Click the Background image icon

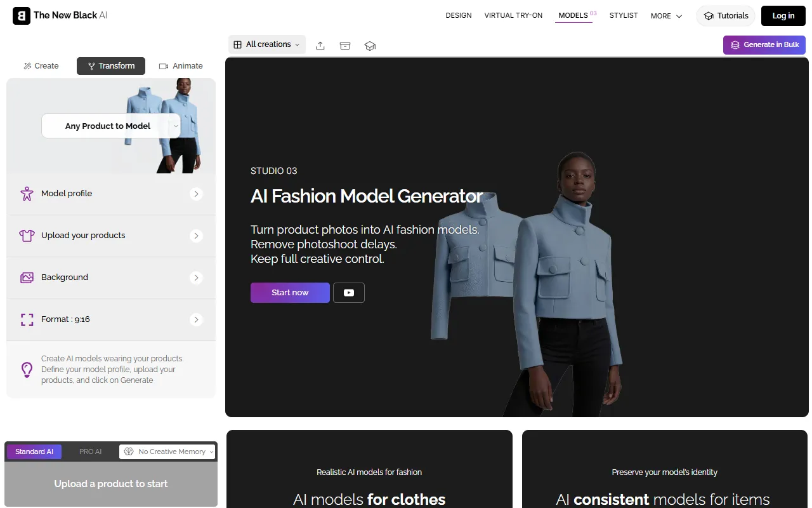tap(27, 277)
